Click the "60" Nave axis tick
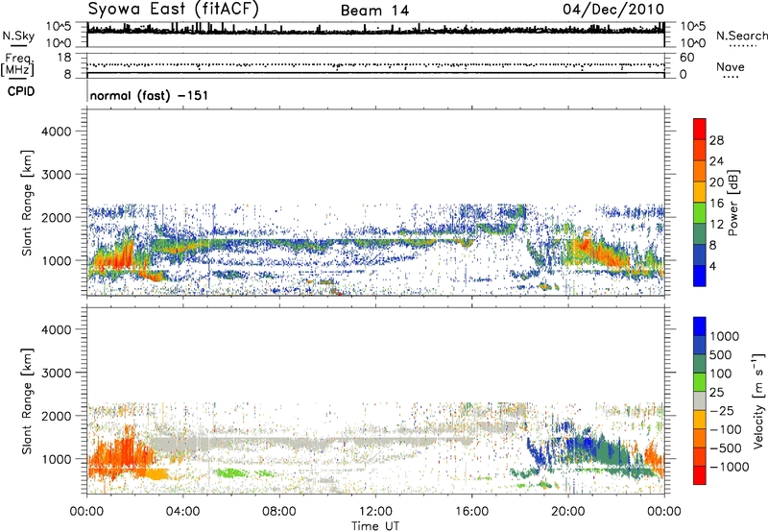The width and height of the screenshot is (768, 532). [686, 58]
